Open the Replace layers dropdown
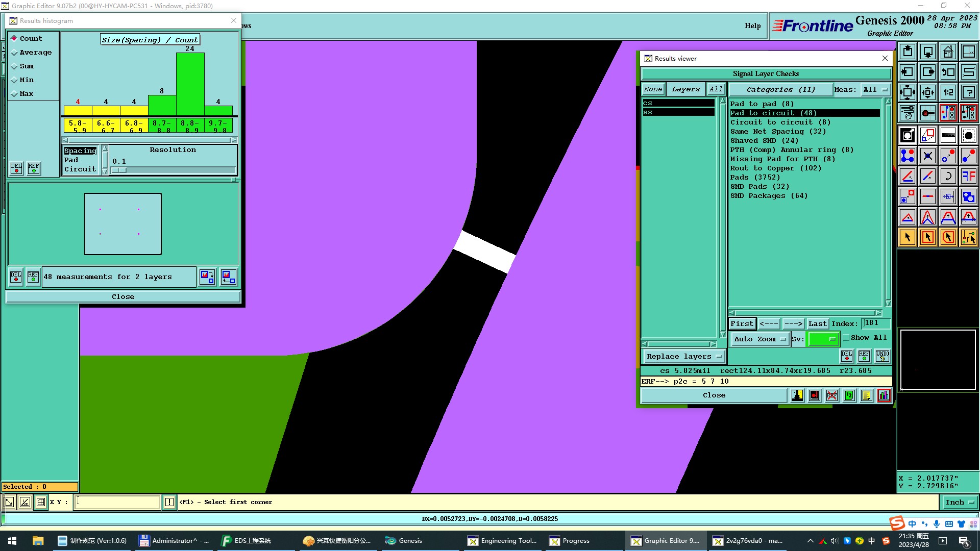 (683, 357)
